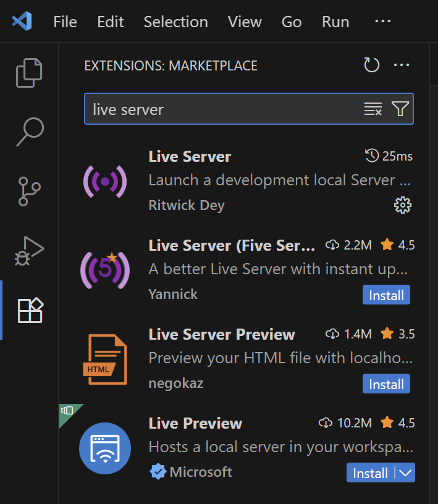Open the filter extensions menu
The image size is (438, 504).
tap(400, 109)
